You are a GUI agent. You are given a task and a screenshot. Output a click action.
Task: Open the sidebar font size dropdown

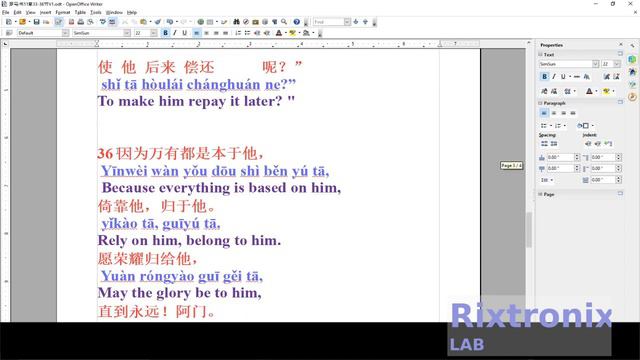[617, 64]
